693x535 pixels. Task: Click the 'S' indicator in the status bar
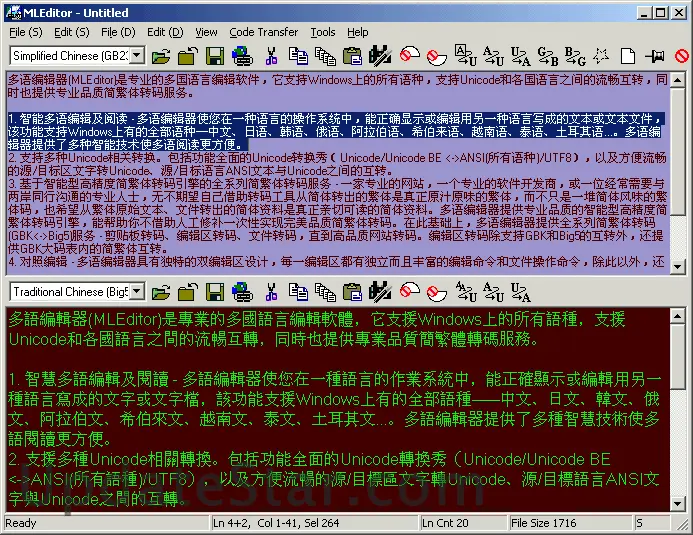(640, 523)
